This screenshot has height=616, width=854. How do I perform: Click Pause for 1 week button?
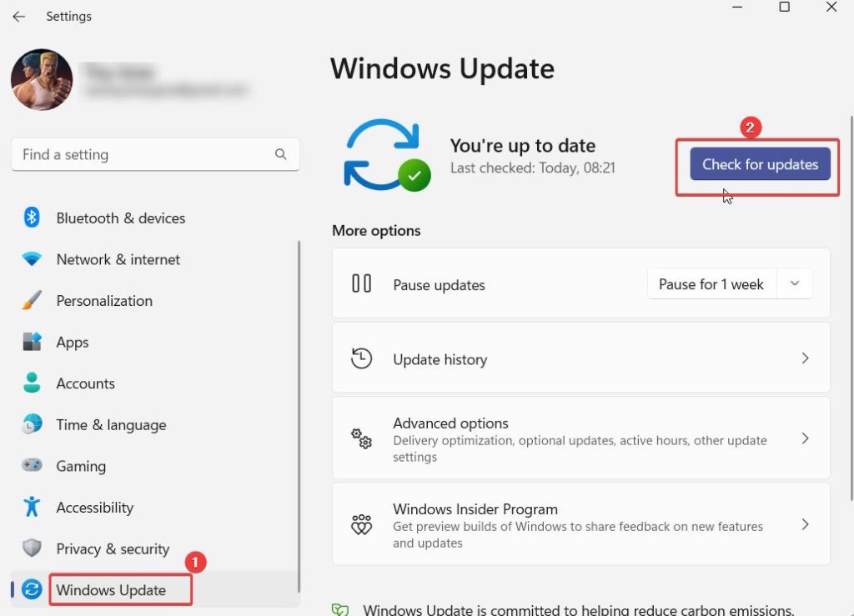(711, 284)
